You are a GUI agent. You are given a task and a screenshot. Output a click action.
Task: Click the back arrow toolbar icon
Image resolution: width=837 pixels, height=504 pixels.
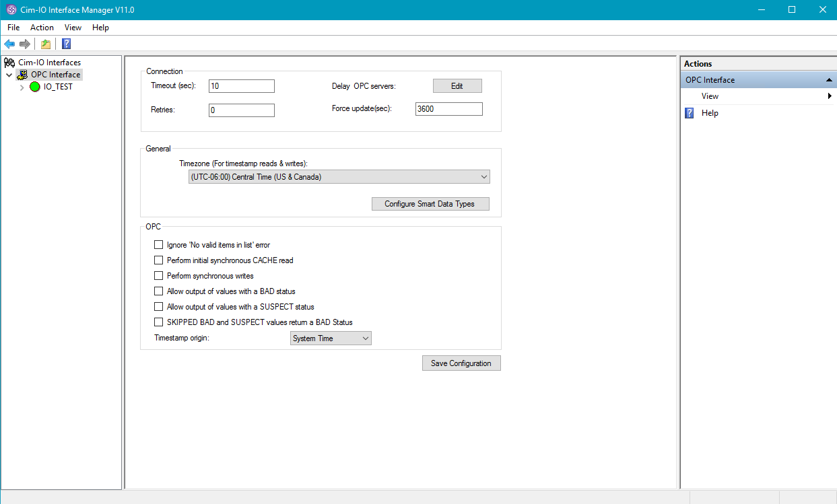[9, 44]
